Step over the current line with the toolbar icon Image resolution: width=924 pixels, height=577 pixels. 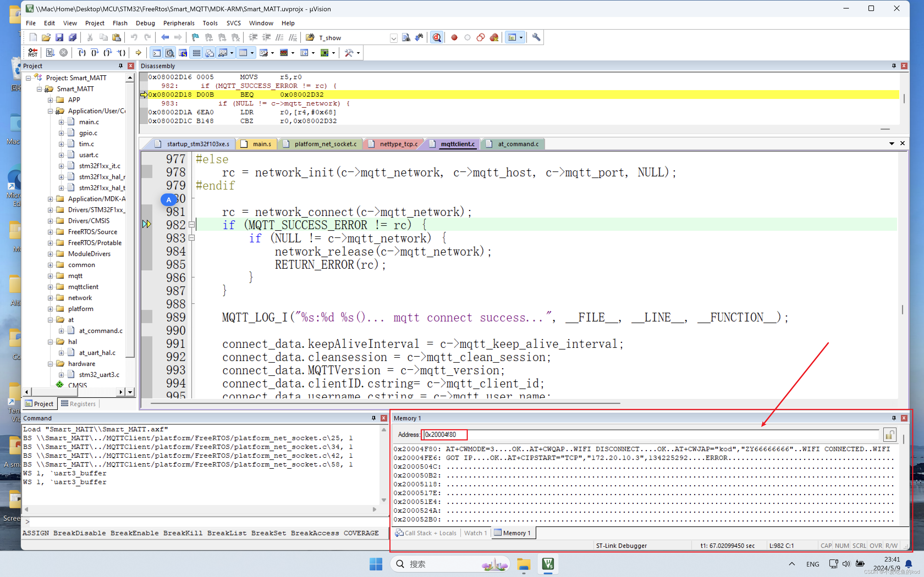tap(94, 53)
